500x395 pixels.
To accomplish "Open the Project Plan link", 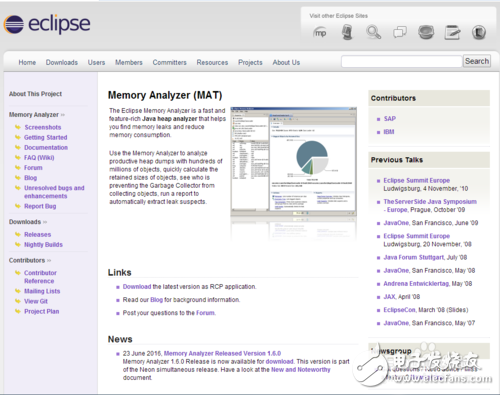I will click(42, 311).
